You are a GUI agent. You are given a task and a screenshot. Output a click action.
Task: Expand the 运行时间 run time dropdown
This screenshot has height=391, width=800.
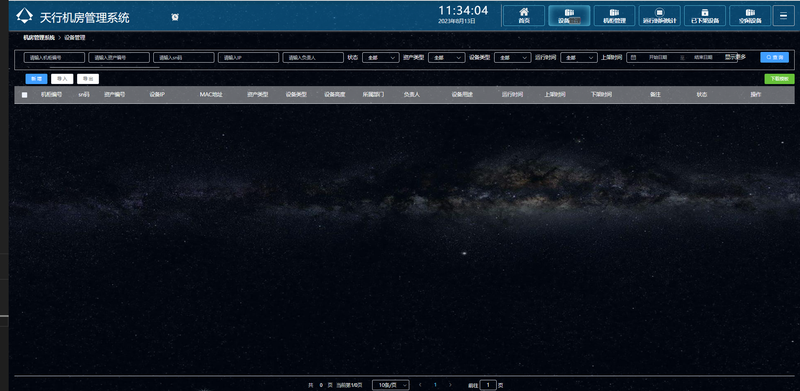click(579, 58)
